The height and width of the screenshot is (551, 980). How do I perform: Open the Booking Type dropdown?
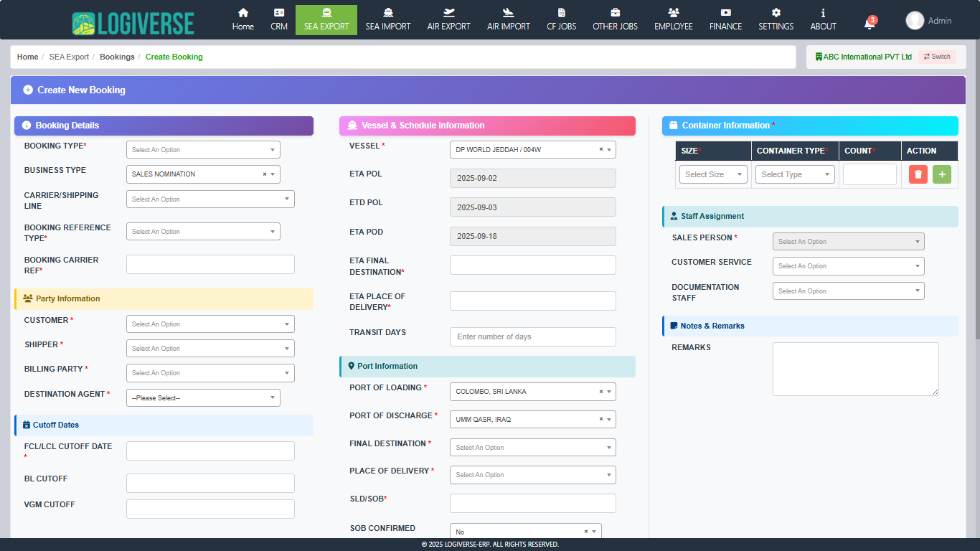(x=203, y=150)
